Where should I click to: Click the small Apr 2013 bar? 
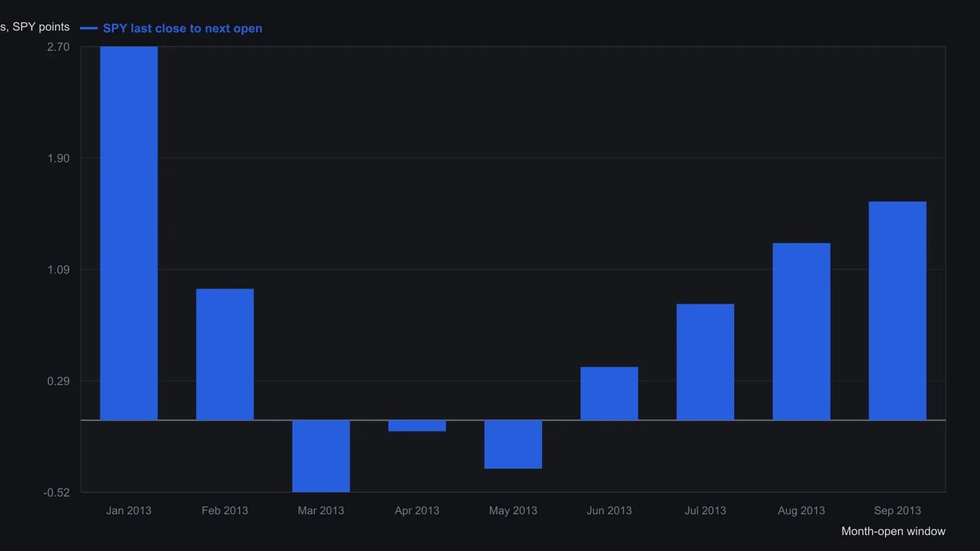[417, 425]
